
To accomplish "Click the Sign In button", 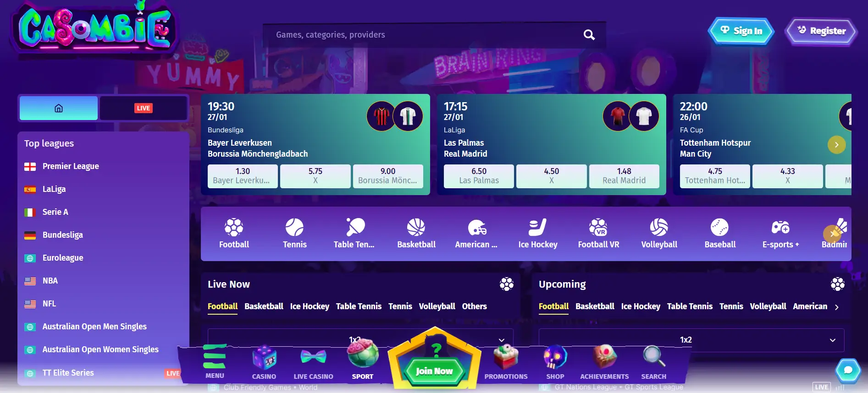I will point(741,31).
